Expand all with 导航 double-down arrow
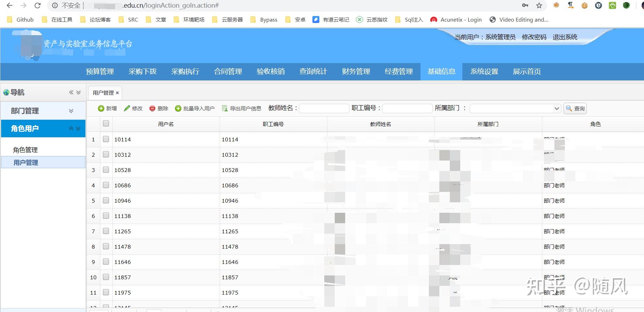 point(78,92)
